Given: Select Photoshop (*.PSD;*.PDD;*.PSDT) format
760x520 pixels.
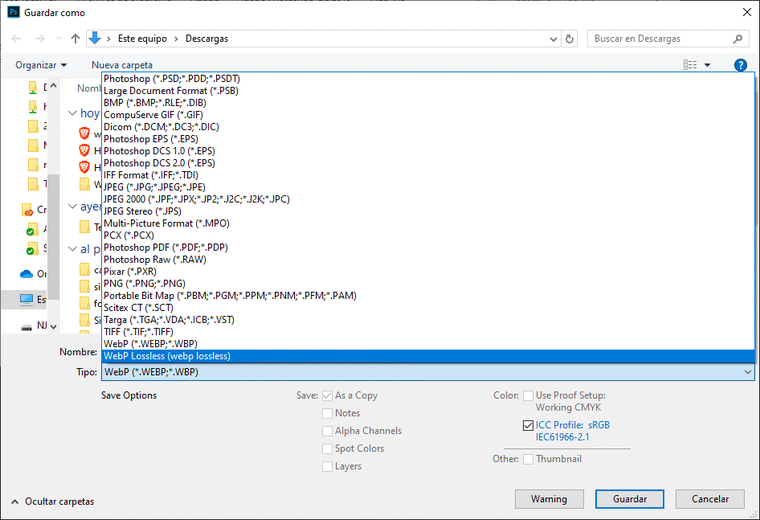Looking at the screenshot, I should tap(428, 79).
